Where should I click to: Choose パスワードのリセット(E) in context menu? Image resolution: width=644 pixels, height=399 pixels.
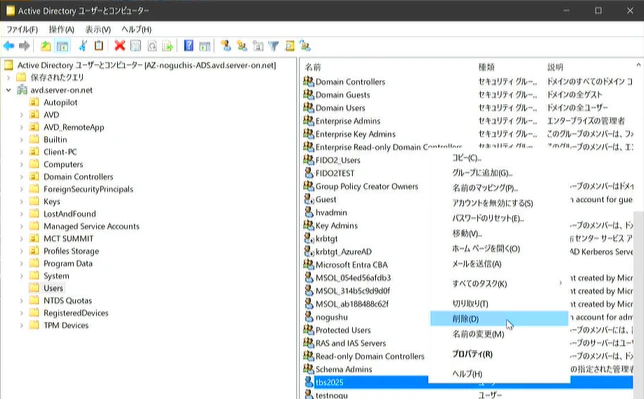(x=499, y=218)
